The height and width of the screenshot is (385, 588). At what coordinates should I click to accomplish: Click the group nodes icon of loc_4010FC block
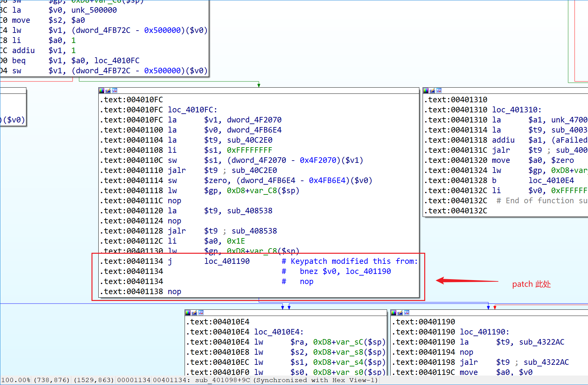point(115,91)
